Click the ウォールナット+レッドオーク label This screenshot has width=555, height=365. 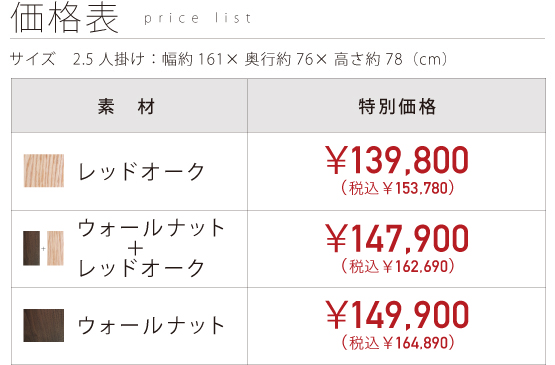tap(151, 248)
